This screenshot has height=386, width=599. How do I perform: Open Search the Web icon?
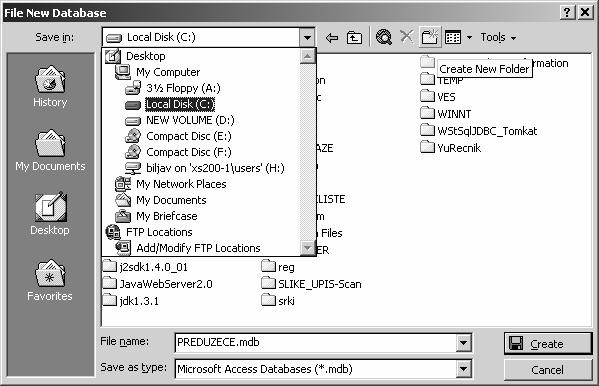coord(384,37)
